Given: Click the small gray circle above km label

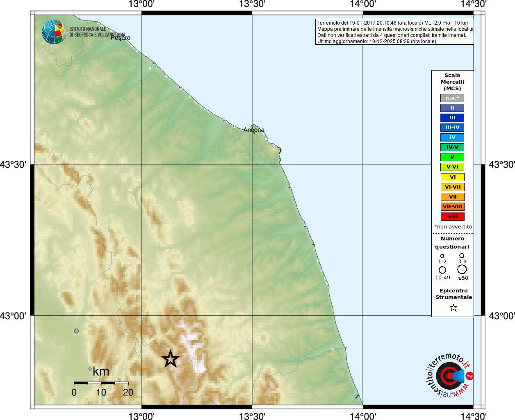Looking at the screenshot, I should tap(90, 369).
